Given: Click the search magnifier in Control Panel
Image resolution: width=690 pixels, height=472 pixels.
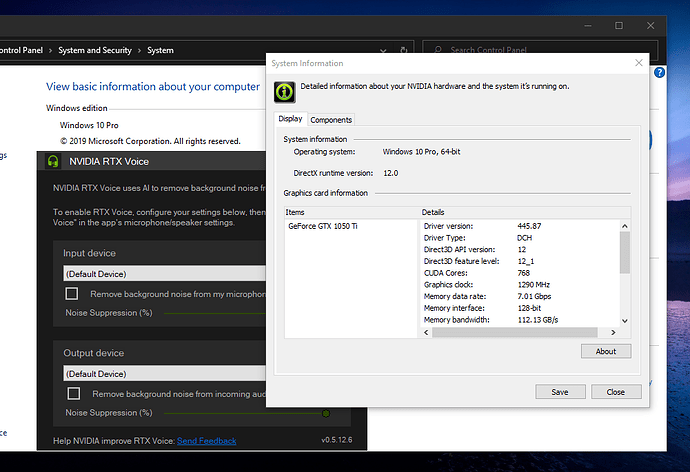Looking at the screenshot, I should [x=438, y=50].
